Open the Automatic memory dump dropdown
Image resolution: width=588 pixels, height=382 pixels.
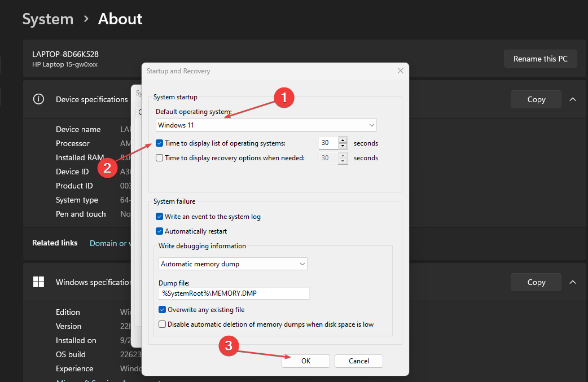233,264
